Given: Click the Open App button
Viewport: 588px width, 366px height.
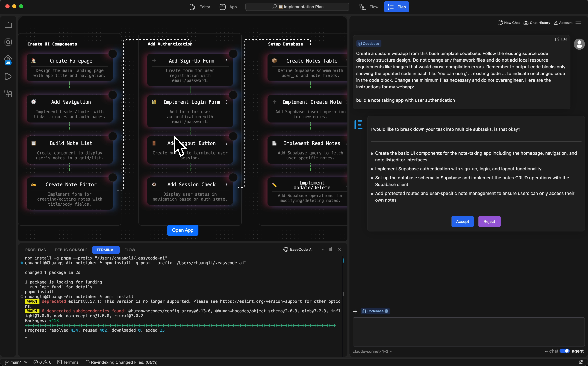Looking at the screenshot, I should click(x=182, y=230).
